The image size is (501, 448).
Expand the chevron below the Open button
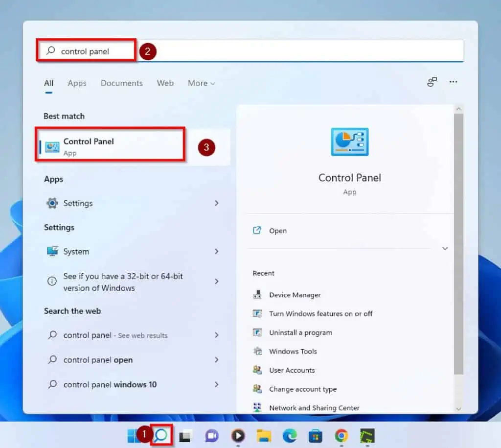[x=445, y=248]
